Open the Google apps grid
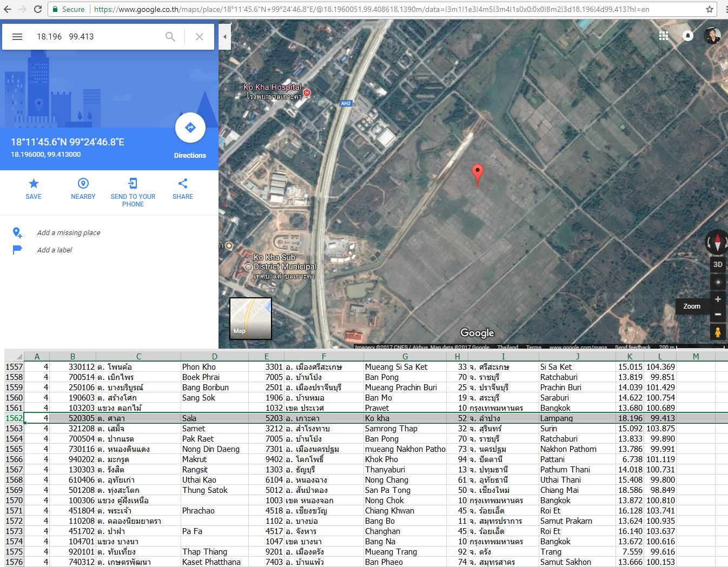The image size is (728, 567). click(664, 36)
